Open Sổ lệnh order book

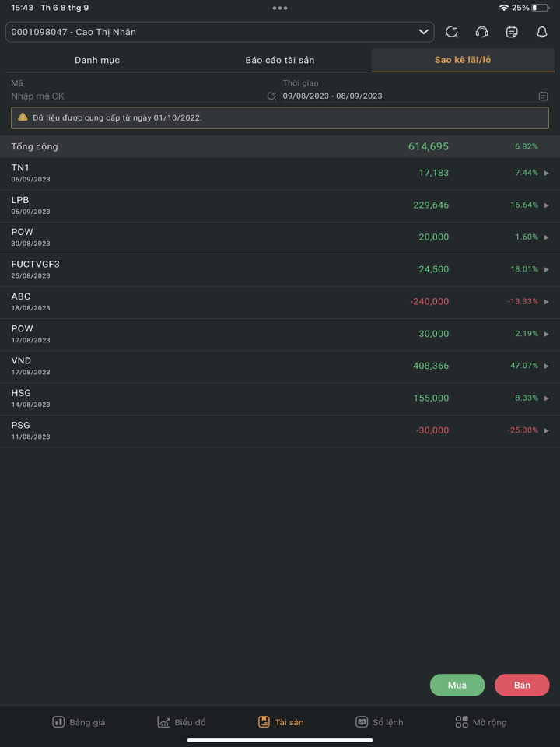(x=380, y=722)
